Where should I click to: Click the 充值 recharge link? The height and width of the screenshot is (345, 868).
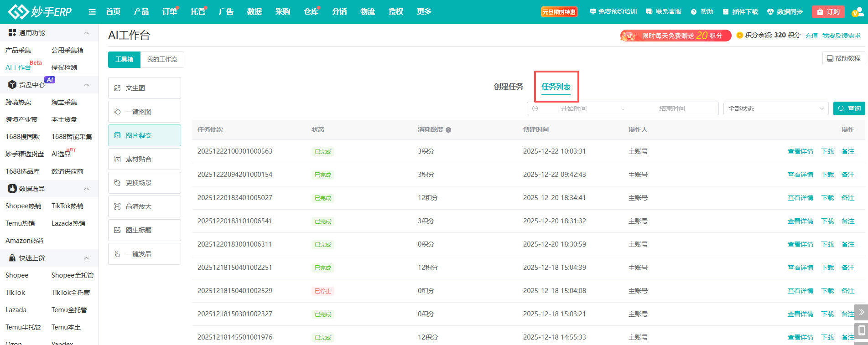811,36
